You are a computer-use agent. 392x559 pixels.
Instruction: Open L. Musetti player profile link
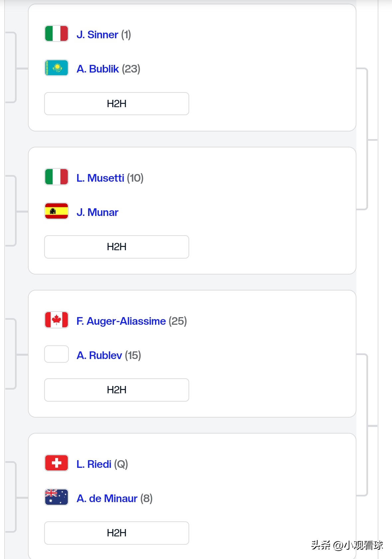100,178
